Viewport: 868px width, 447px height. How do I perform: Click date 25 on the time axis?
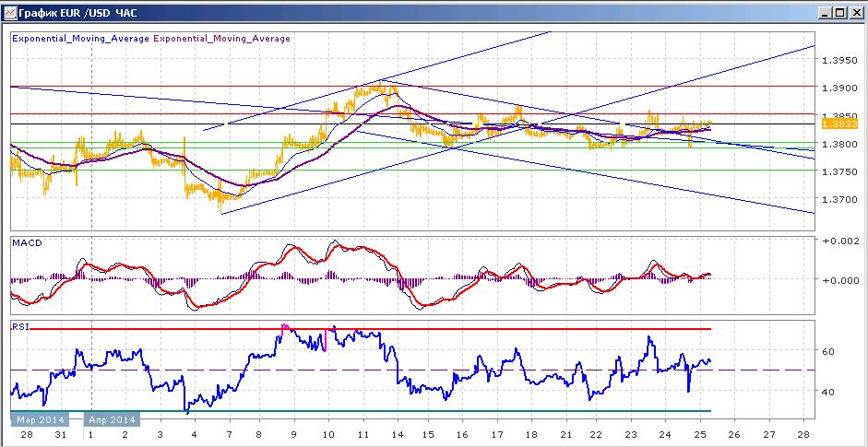[x=700, y=434]
